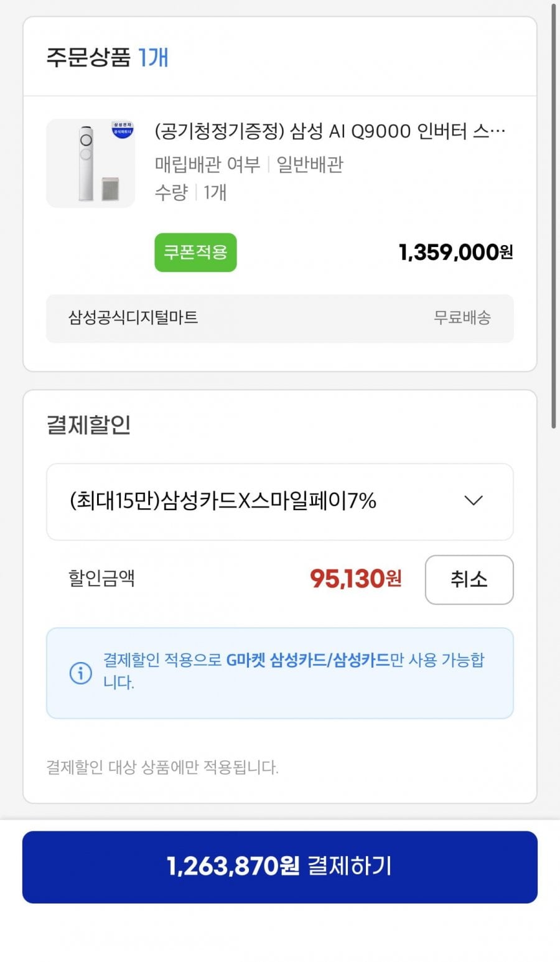560x962 pixels.
Task: Click the 삼성공식디지털마트 seller name
Action: (133, 318)
